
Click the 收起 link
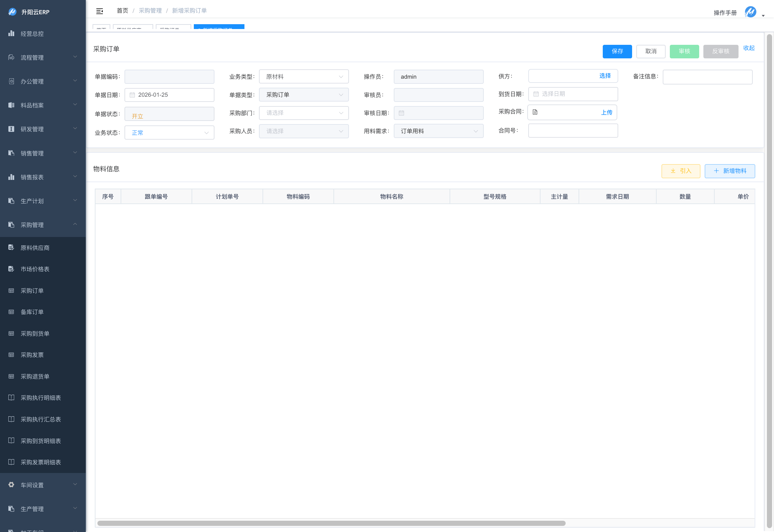[749, 48]
